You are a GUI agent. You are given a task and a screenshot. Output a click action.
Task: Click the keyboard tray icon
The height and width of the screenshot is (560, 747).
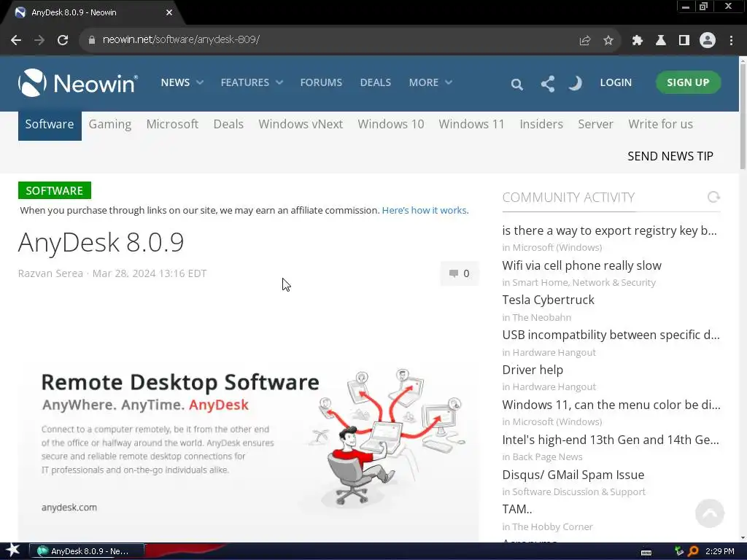point(646,552)
